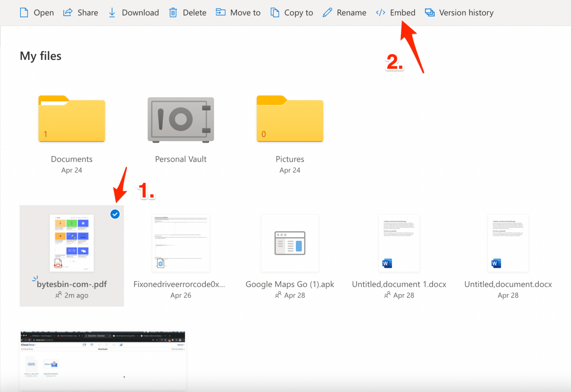The height and width of the screenshot is (392, 571).
Task: Generate embed code with the Embed icon
Action: coord(380,12)
